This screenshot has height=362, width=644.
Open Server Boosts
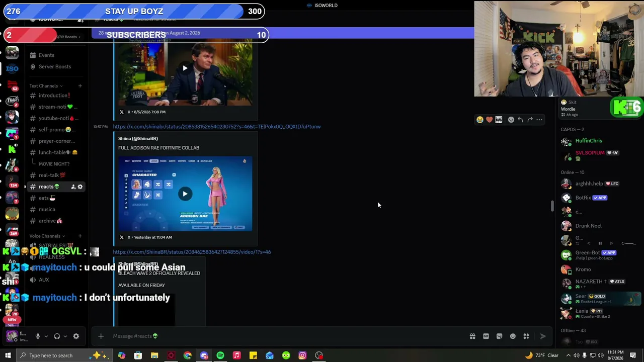[55, 67]
